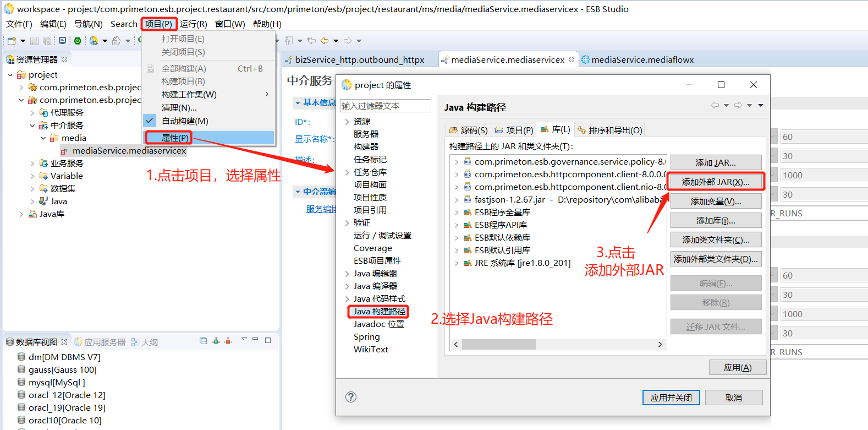Expand the 验证 node in properties tree
Screen dimensions: 868x430
pyautogui.click(x=347, y=223)
